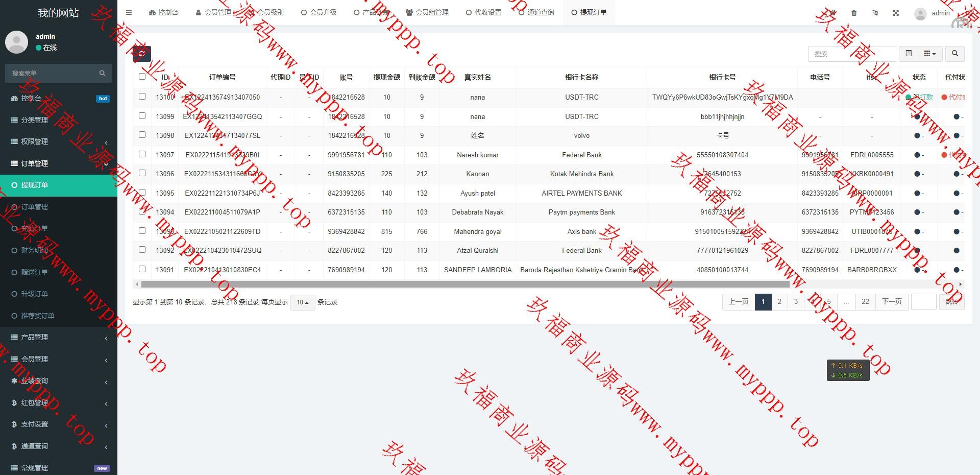Screen dimensions: 980x475
Task: Click the table search magnifier button
Action: point(954,54)
